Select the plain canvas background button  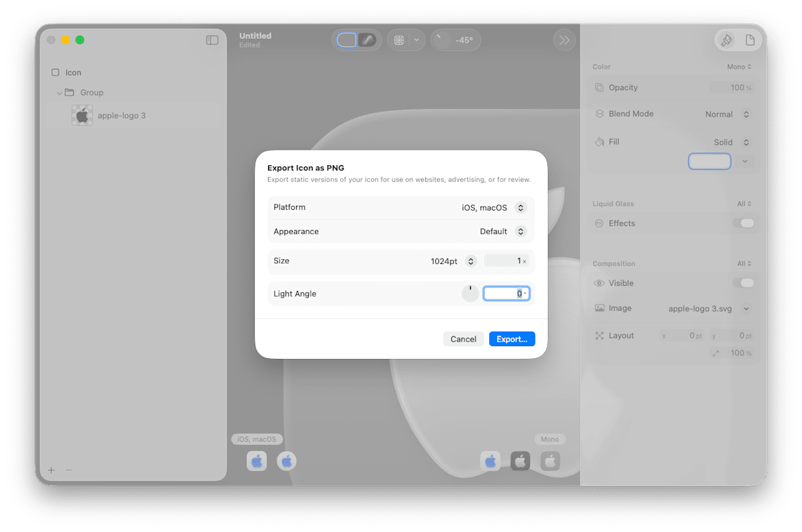346,40
